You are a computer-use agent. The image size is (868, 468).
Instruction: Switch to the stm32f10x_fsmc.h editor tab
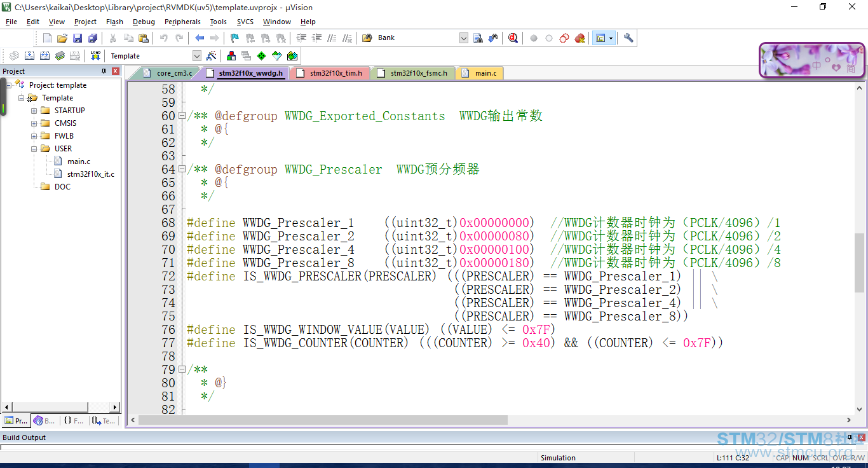pyautogui.click(x=412, y=73)
